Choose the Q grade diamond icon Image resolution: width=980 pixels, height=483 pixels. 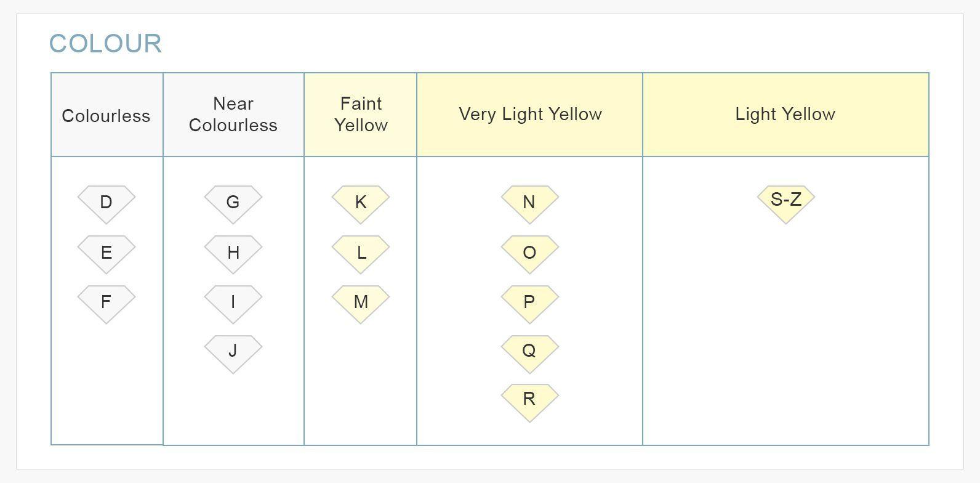(529, 352)
